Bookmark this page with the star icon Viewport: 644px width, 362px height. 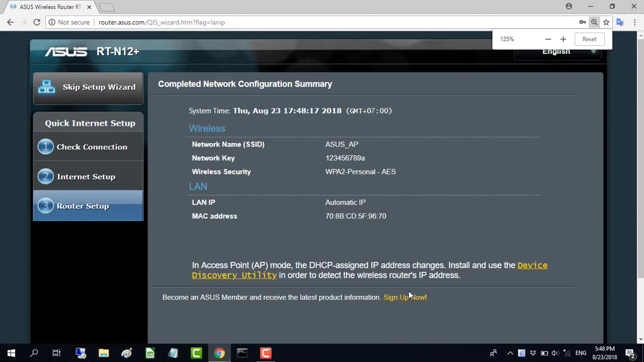click(606, 22)
